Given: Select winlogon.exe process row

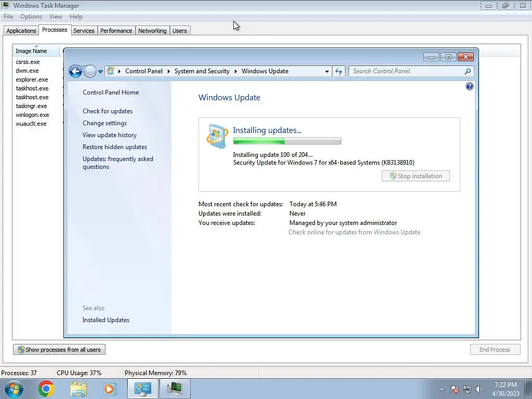Looking at the screenshot, I should pyautogui.click(x=32, y=115).
